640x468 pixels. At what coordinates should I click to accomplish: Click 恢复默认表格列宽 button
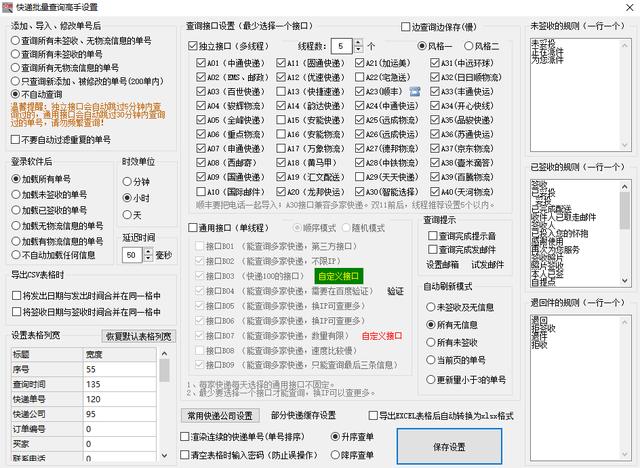(139, 336)
